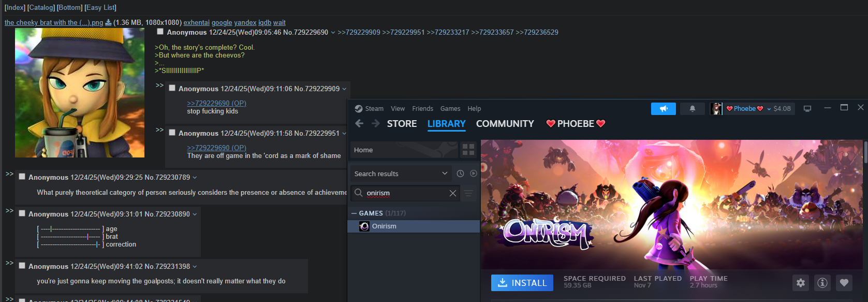Viewport: 868px width, 302px height.
Task: Switch to Big Picture mode monitor icon
Action: point(807,109)
